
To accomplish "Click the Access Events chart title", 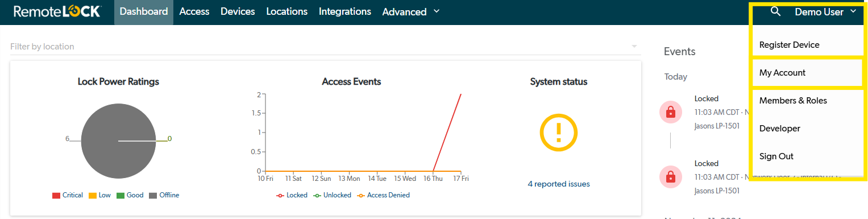I will (x=351, y=81).
